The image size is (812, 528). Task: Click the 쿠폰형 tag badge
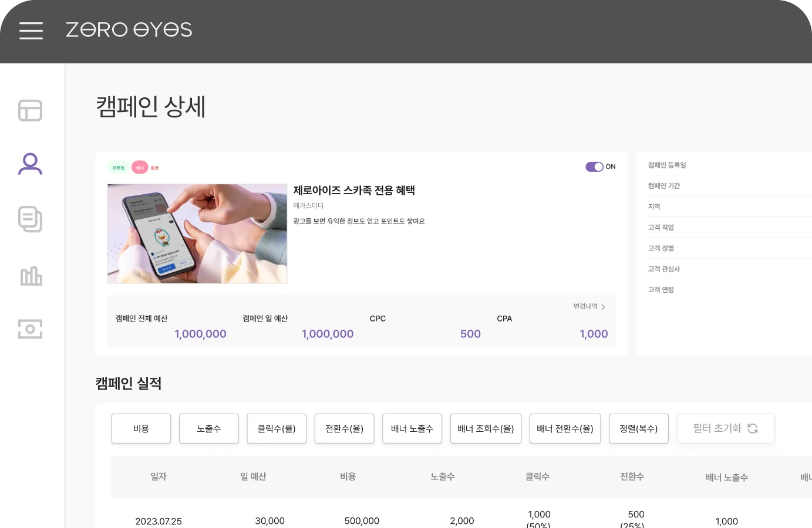119,168
